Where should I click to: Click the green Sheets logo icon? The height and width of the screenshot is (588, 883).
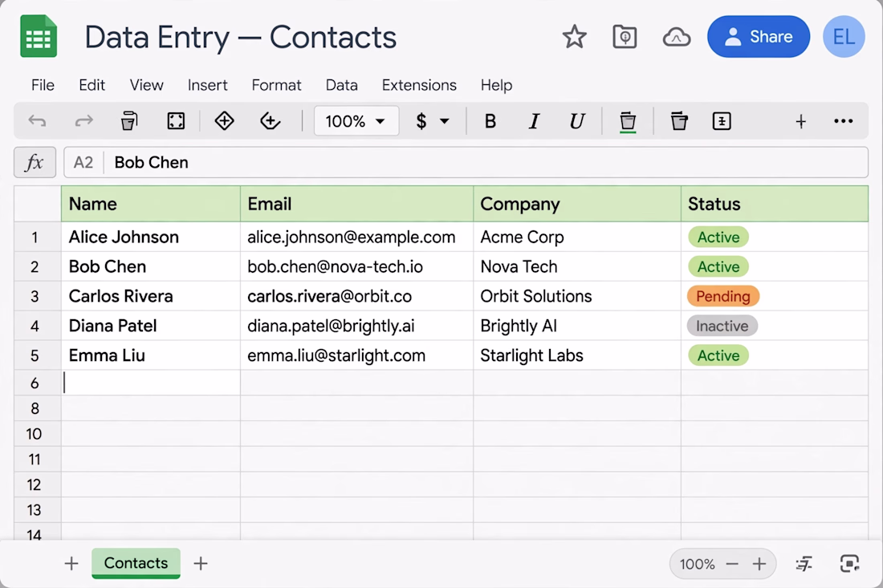coord(39,37)
